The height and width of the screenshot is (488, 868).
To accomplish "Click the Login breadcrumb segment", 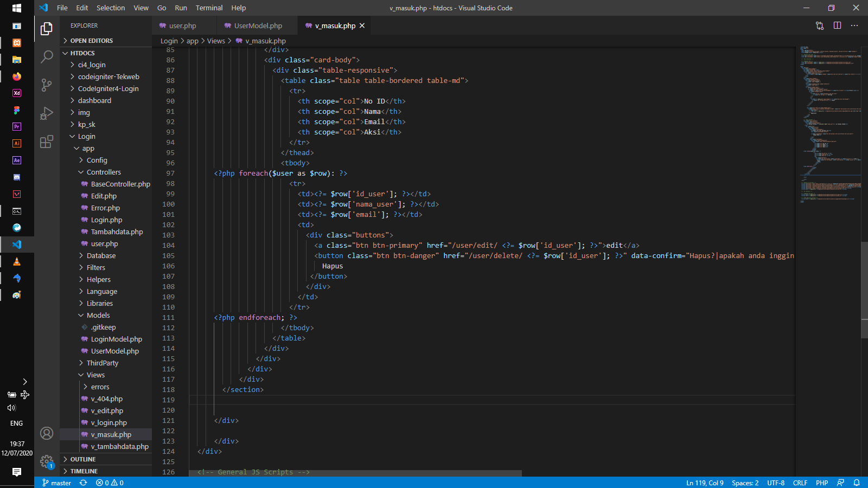I will [x=169, y=41].
